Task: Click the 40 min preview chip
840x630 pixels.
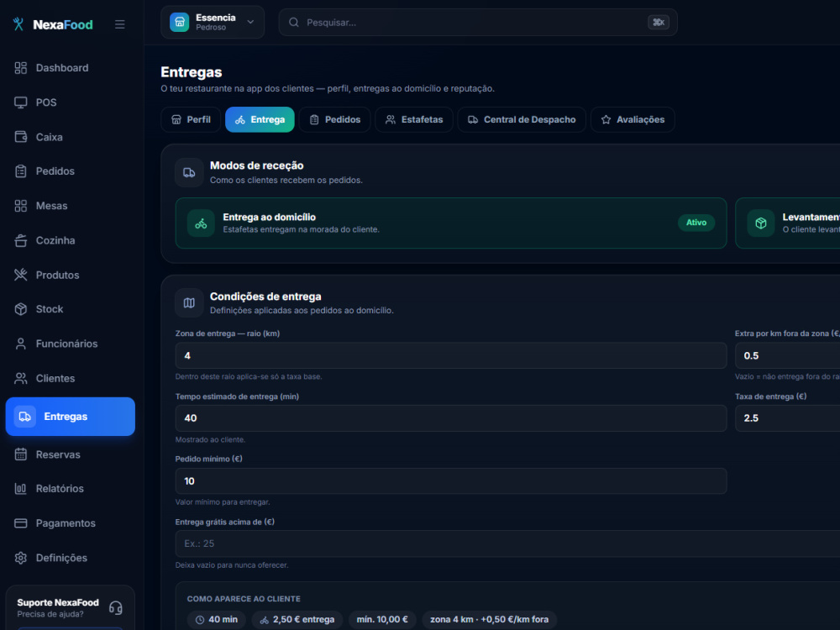Action: coord(217,620)
